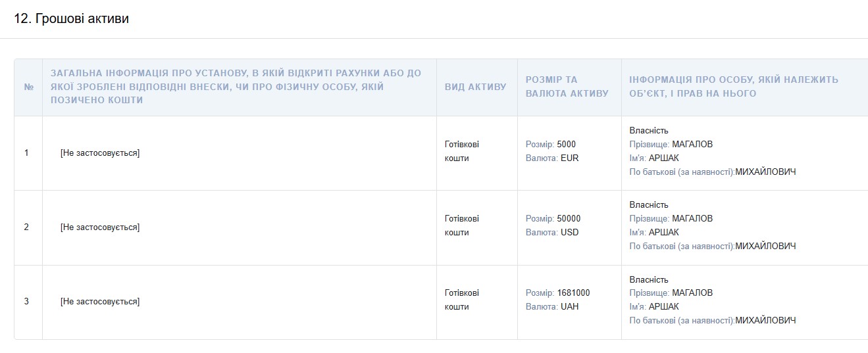Click row number 1 in the table
868x353 pixels.
click(26, 153)
